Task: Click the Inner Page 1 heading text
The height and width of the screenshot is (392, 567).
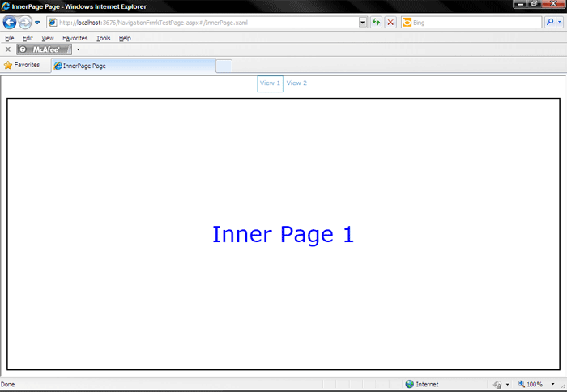Action: [x=283, y=235]
